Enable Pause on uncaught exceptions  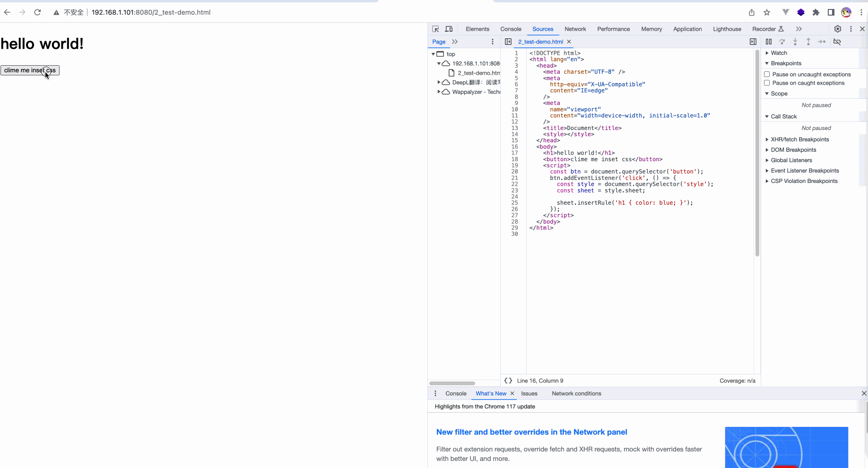pyautogui.click(x=767, y=74)
